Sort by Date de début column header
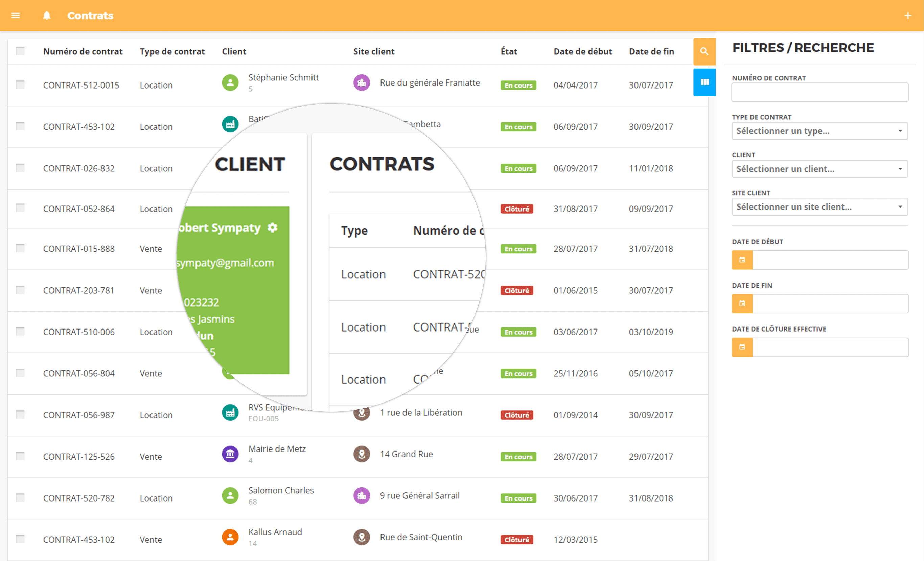 [583, 51]
